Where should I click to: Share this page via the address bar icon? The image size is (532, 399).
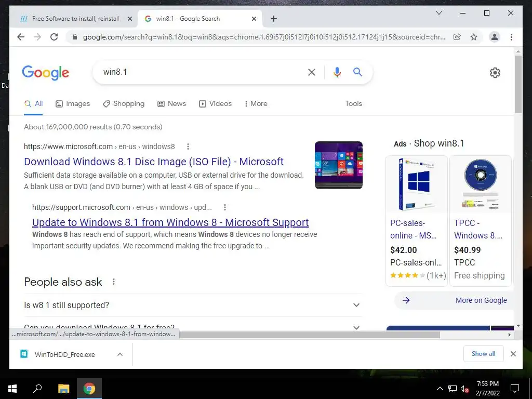coord(457,37)
